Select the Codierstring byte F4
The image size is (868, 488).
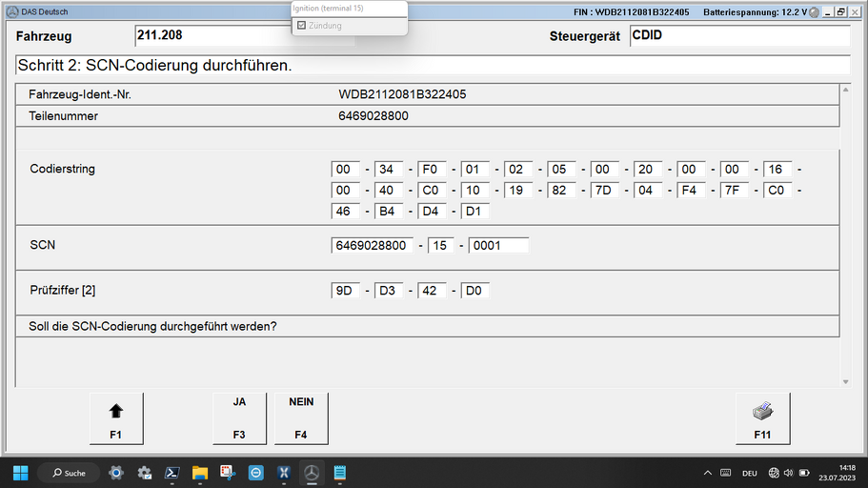coord(691,190)
